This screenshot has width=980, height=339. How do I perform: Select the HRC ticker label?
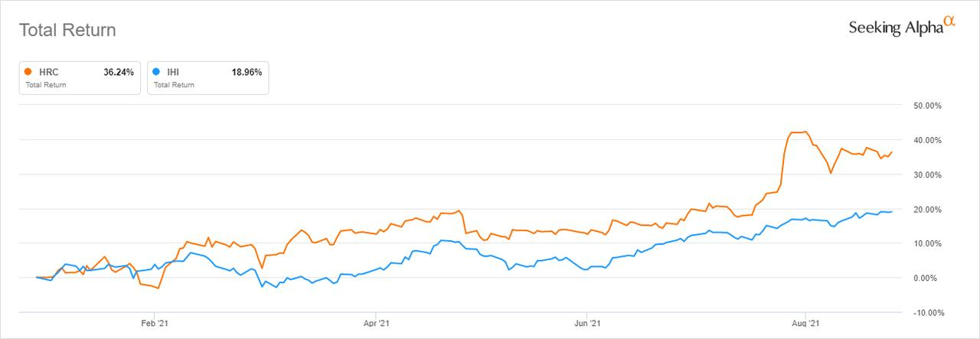[50, 73]
